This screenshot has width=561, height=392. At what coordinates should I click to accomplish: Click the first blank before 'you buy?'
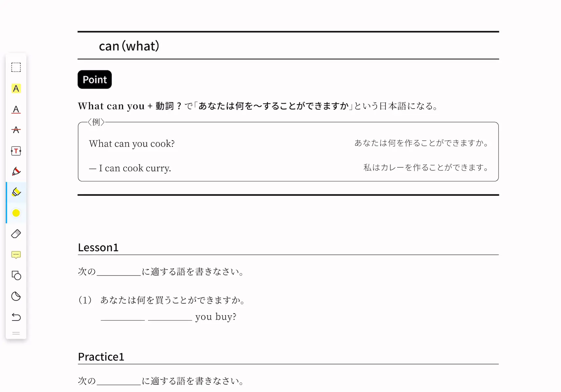pyautogui.click(x=123, y=317)
